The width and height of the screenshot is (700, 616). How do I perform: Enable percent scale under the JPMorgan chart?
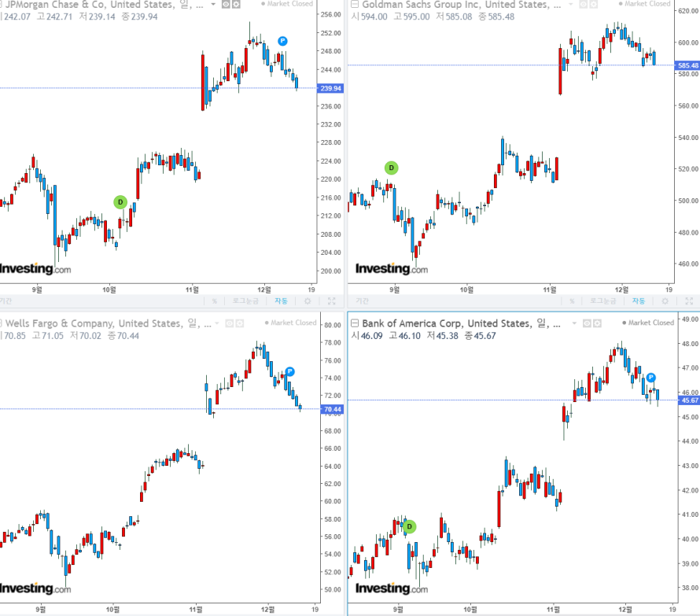[215, 301]
